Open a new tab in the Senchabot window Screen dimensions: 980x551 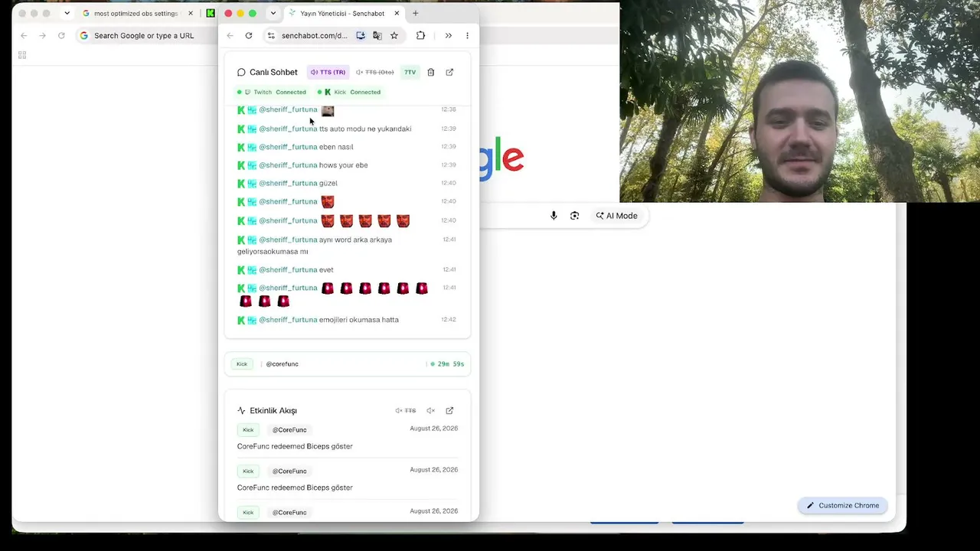pyautogui.click(x=416, y=13)
